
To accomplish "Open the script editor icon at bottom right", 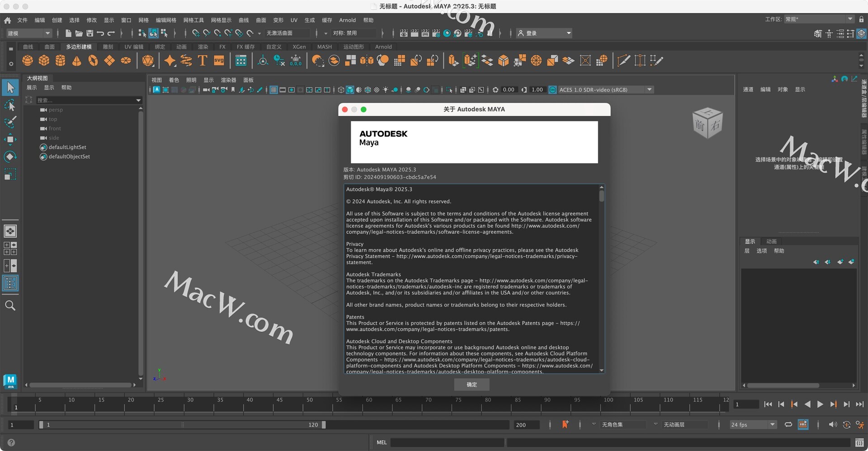I will (859, 443).
